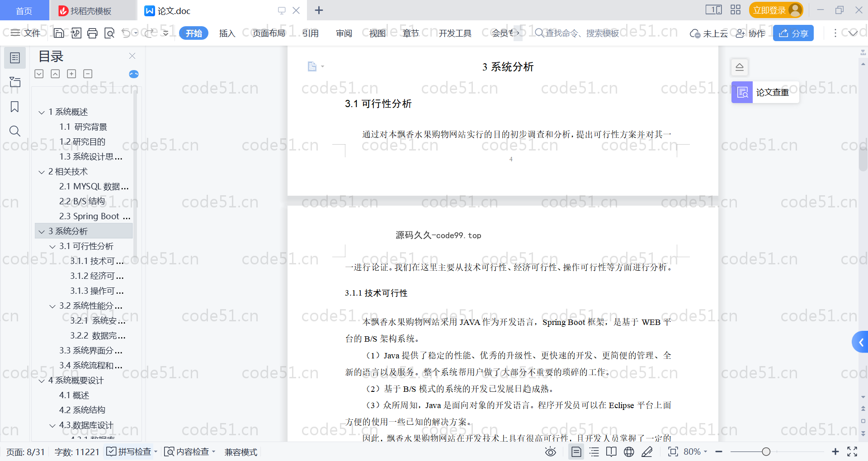Screen dimensions: 868x461
Task: Open Print Preview icon
Action: click(x=109, y=33)
